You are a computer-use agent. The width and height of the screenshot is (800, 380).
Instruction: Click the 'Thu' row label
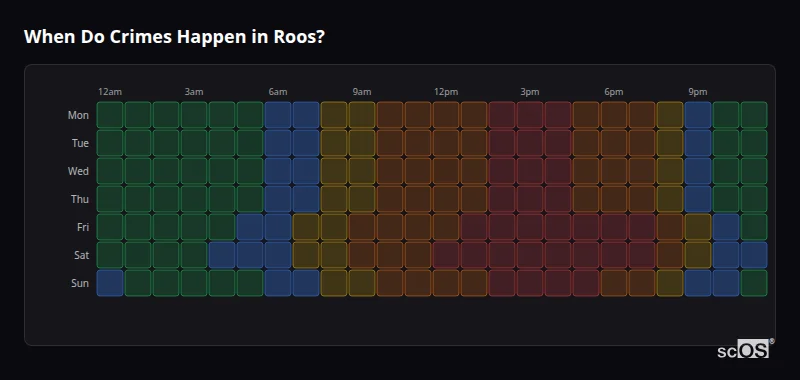pyautogui.click(x=80, y=199)
